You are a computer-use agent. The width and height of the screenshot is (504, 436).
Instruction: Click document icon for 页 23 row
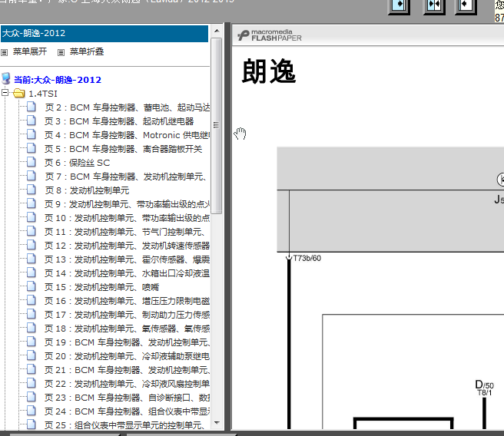31,397
